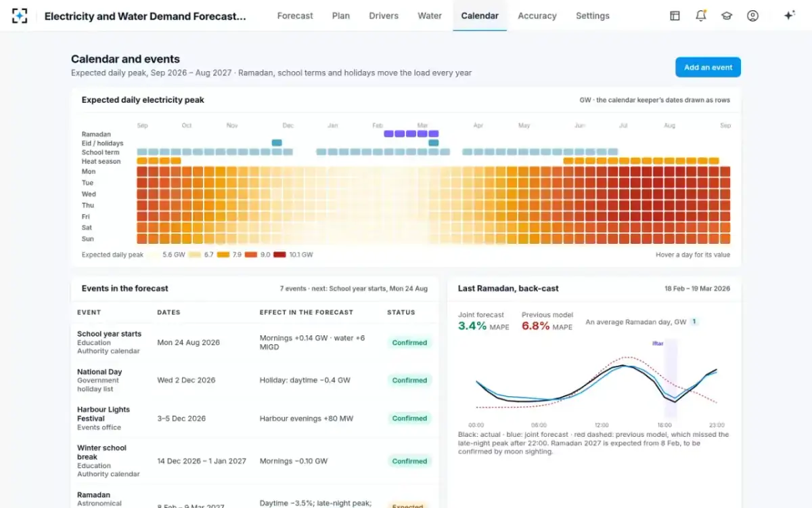Select the Ramadan event name in table
The height and width of the screenshot is (508, 812).
[x=93, y=495]
